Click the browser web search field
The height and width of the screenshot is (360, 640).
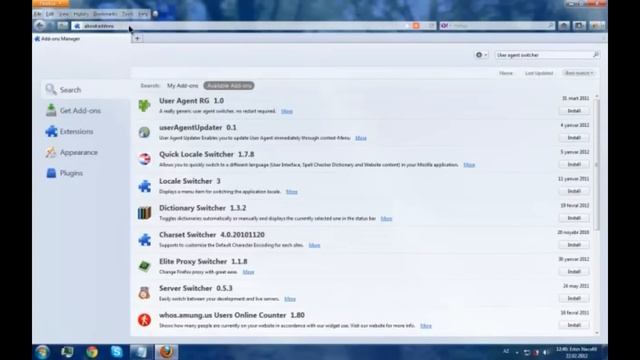[x=499, y=26]
